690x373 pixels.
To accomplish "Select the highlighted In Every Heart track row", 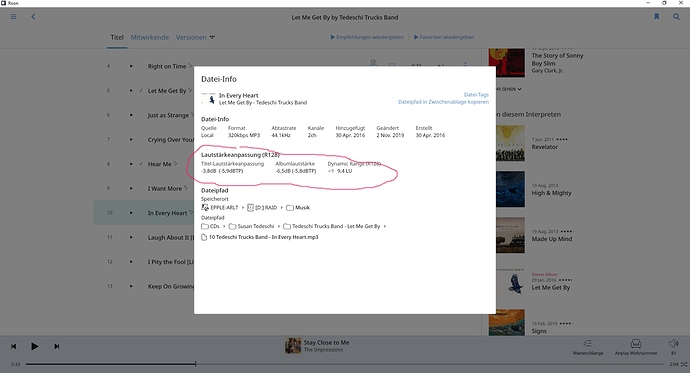I will (144, 213).
